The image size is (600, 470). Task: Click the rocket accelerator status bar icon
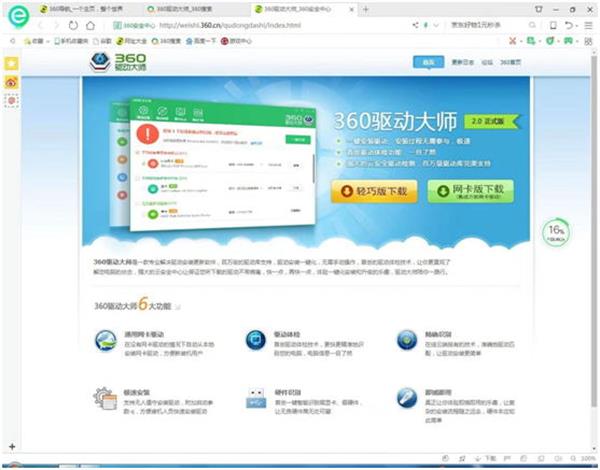[462, 459]
